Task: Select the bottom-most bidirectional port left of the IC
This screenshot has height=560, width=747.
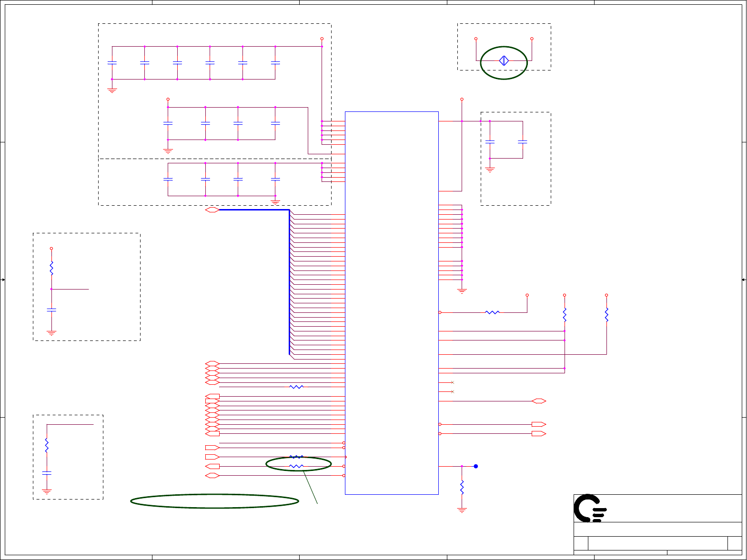Action: pyautogui.click(x=212, y=475)
